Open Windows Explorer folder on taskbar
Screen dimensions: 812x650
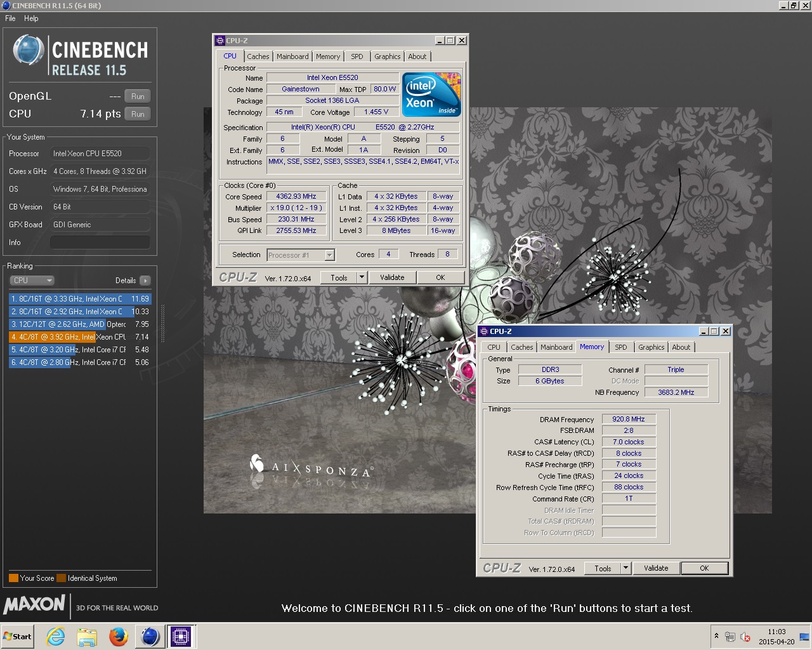pos(87,637)
